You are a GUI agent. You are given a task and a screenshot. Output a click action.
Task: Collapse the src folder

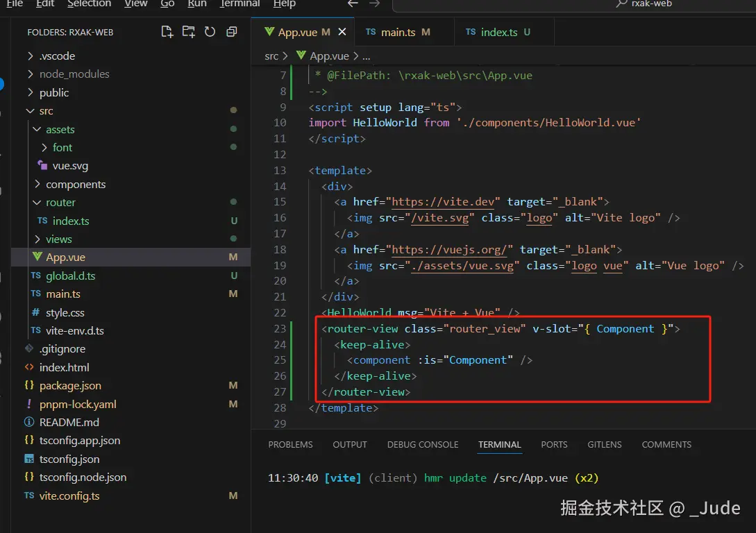(46, 111)
